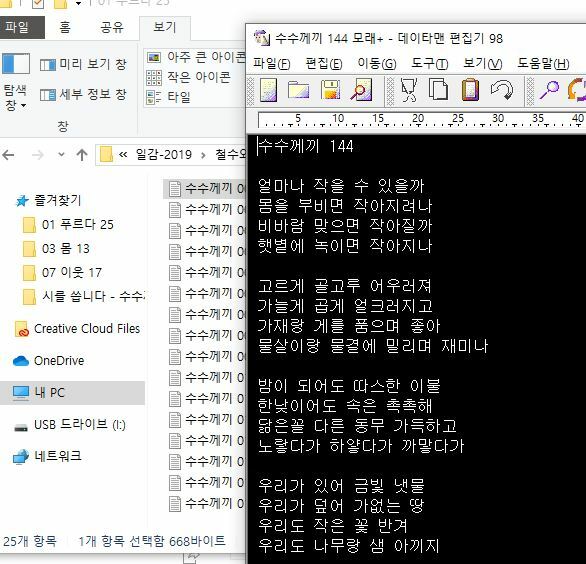Click the New document toolbar icon
Screen dimensions: 586x564
268,90
